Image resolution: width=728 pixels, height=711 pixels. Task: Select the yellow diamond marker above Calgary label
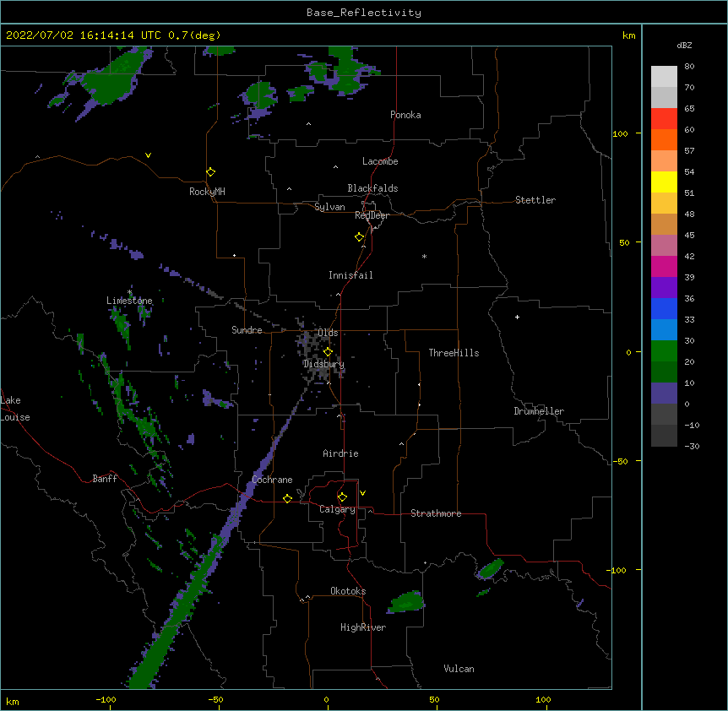[x=342, y=497]
